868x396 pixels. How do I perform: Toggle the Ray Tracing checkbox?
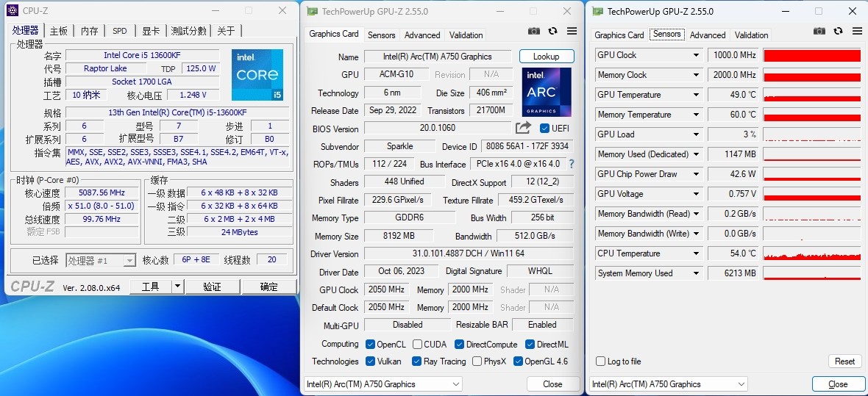coord(417,361)
